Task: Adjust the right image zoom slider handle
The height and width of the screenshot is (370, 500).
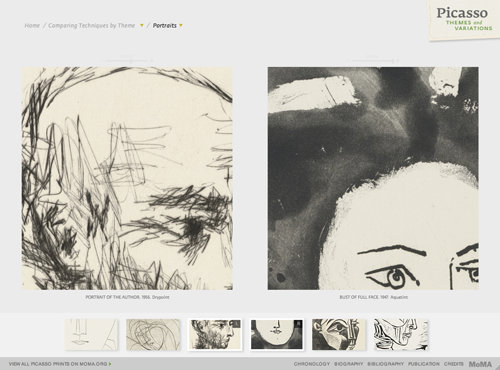Action: coord(393,61)
